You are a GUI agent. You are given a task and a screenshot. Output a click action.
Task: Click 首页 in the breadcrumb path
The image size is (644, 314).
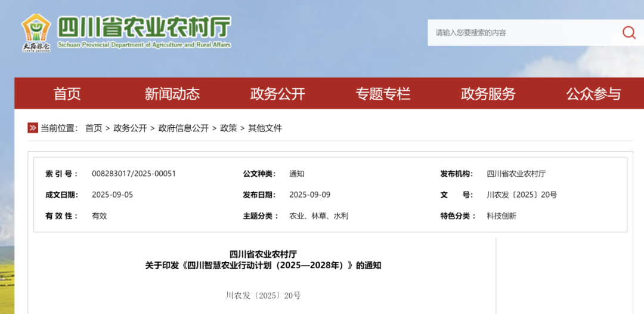[94, 128]
